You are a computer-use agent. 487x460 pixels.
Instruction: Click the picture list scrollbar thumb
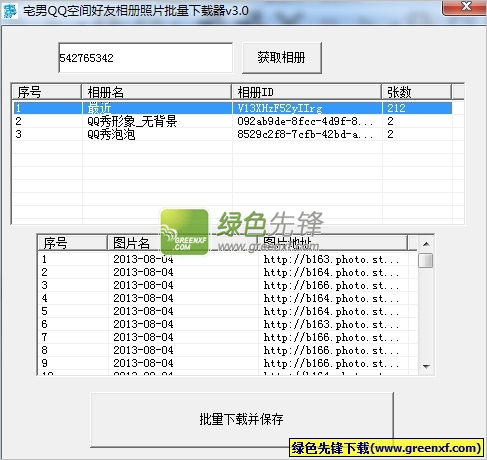coord(426,260)
